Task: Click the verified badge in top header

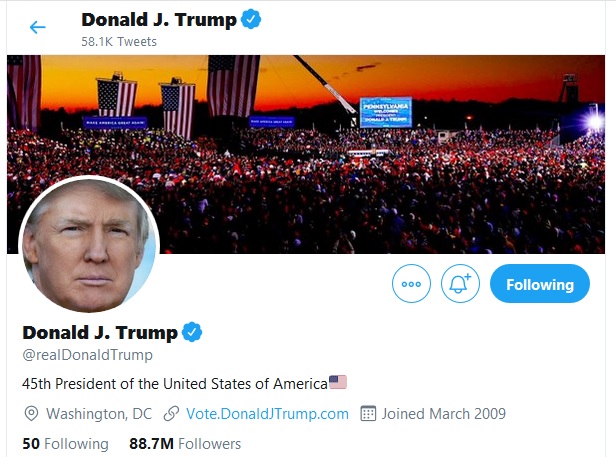Action: click(x=252, y=20)
